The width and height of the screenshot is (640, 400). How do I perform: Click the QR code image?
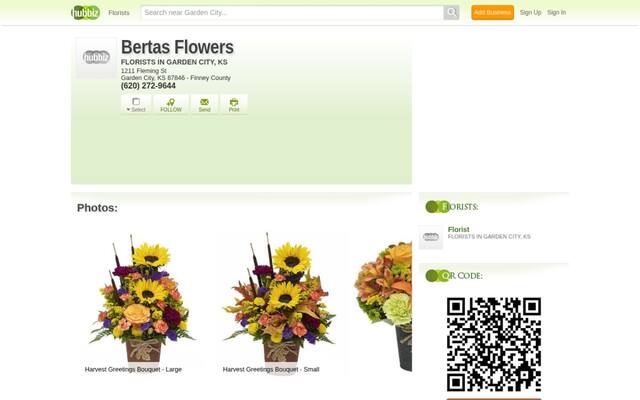point(494,345)
